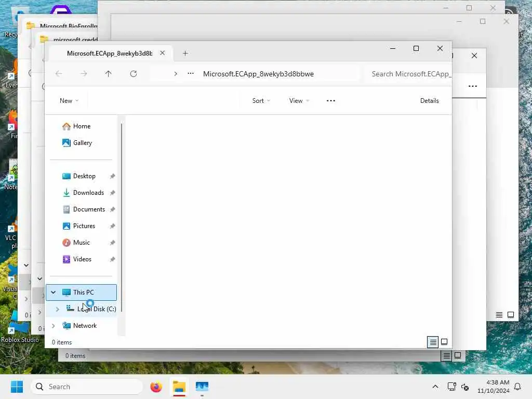Click the Microsoft.ECApp address path text
Screen dimensions: 532x399
point(258,74)
